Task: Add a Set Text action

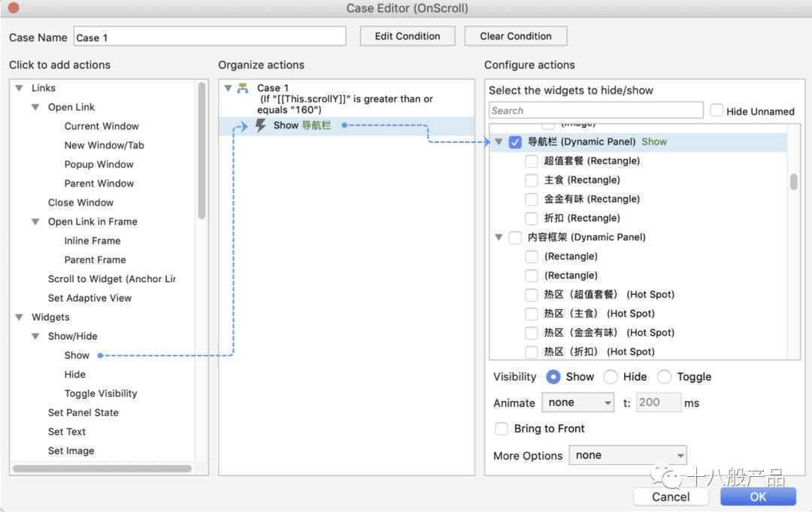Action: [67, 433]
